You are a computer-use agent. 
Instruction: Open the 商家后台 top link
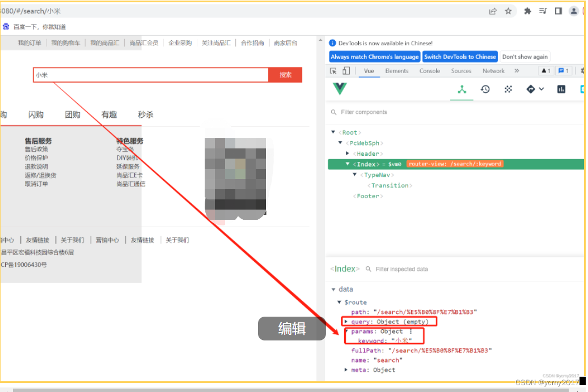(285, 43)
